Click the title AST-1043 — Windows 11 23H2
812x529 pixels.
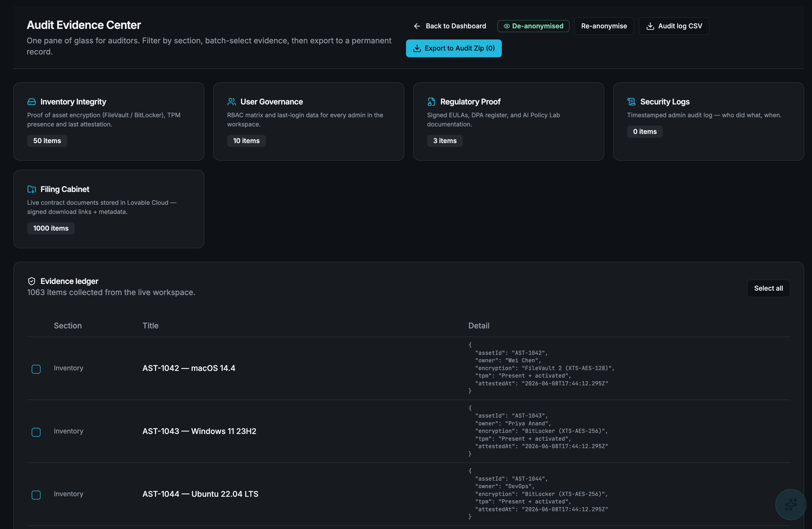199,431
